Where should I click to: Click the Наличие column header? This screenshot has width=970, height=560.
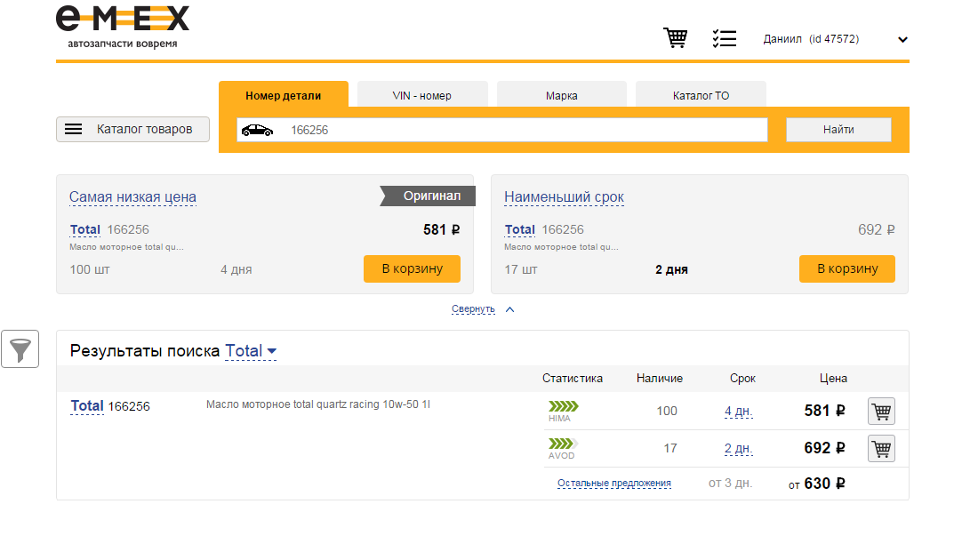[660, 378]
